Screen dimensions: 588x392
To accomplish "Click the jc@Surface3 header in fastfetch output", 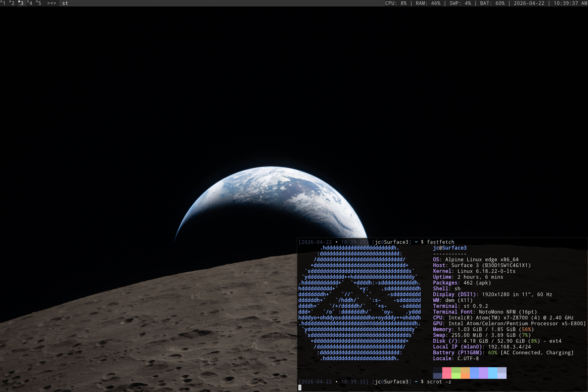I will (450, 248).
